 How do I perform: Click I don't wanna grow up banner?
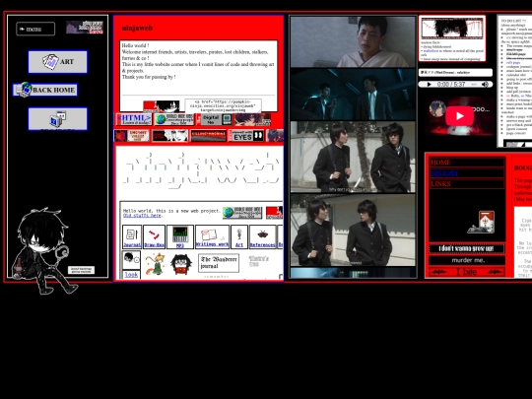[x=467, y=248]
